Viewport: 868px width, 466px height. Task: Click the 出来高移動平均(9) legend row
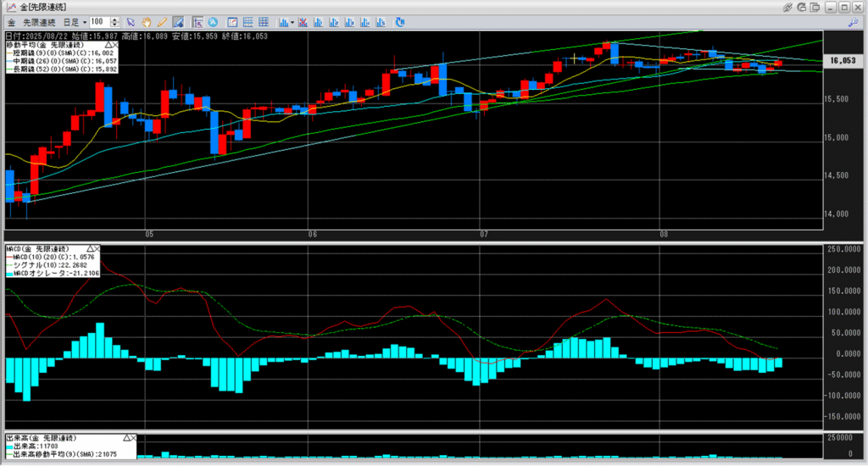(61, 454)
